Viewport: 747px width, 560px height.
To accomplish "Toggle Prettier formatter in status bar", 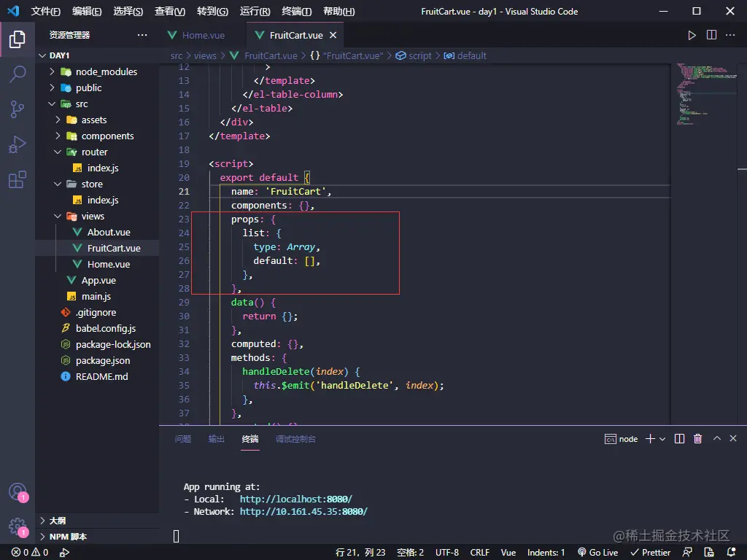I will [650, 552].
